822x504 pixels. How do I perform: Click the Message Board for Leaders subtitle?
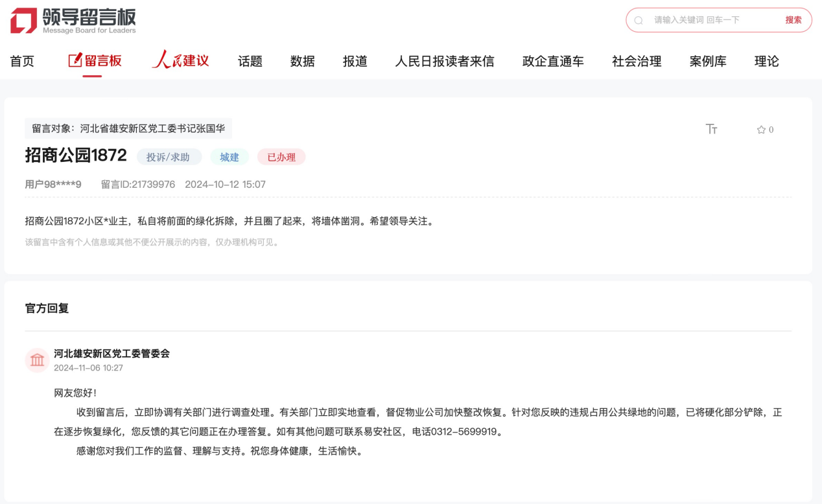[x=89, y=30]
